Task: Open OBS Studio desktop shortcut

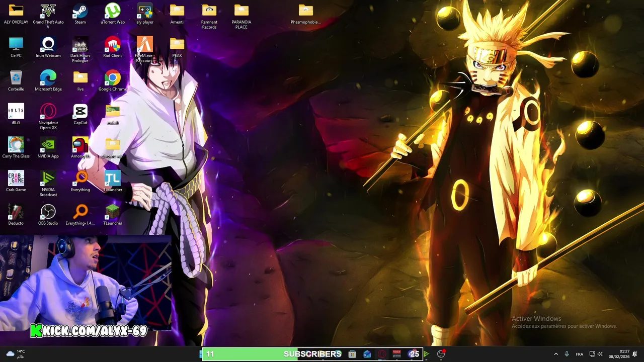Action: pyautogui.click(x=48, y=215)
